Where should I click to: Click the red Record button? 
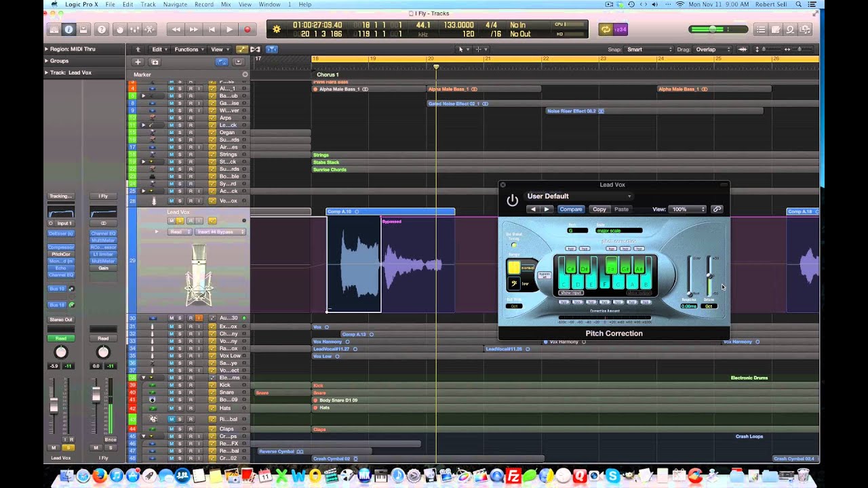(248, 30)
